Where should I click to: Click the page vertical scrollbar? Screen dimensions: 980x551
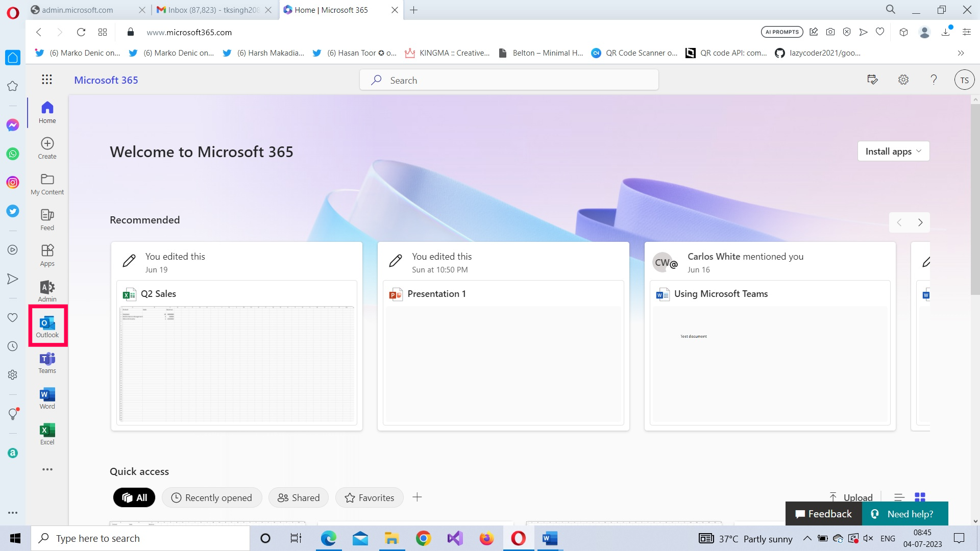click(975, 199)
